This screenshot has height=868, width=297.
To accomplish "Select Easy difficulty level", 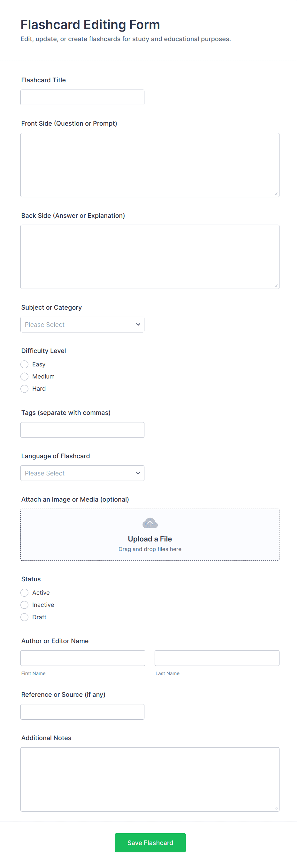I will pyautogui.click(x=25, y=364).
